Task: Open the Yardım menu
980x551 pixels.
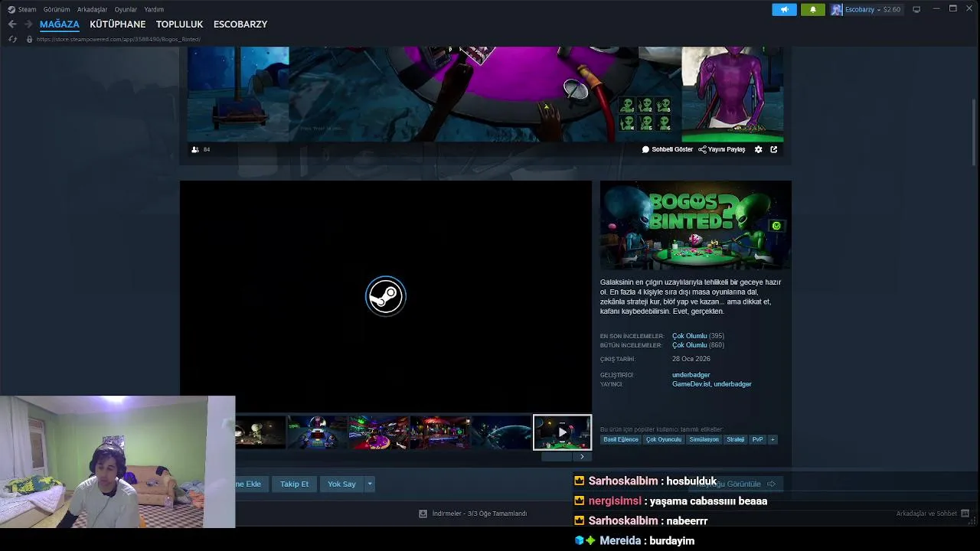Action: 154,9
